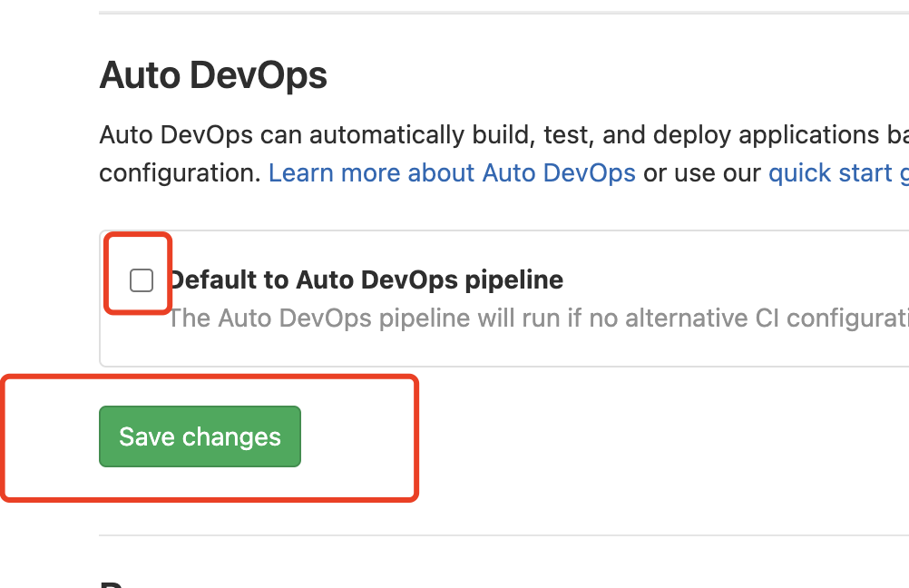Image resolution: width=909 pixels, height=588 pixels.
Task: Click the horizontal divider above the Auto DevOps heading
Action: (503, 12)
